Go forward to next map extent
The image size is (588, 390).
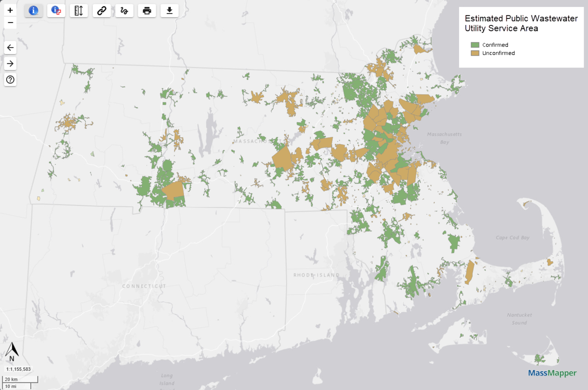[10, 63]
